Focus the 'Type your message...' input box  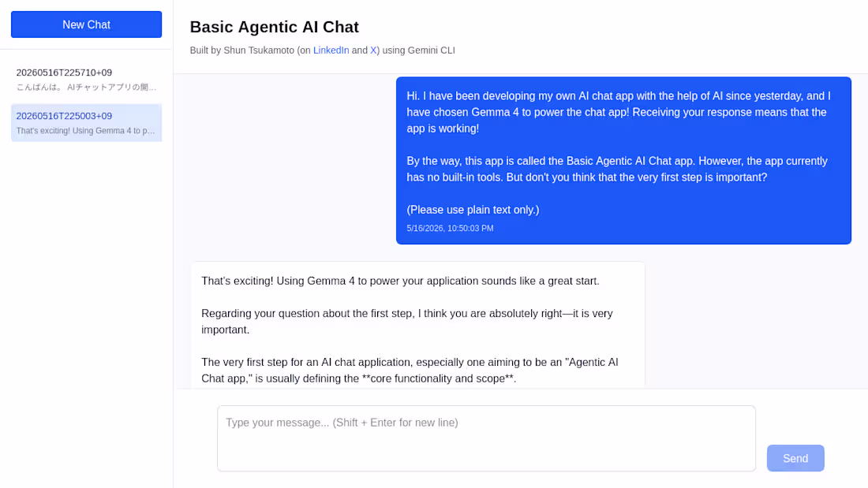point(486,438)
